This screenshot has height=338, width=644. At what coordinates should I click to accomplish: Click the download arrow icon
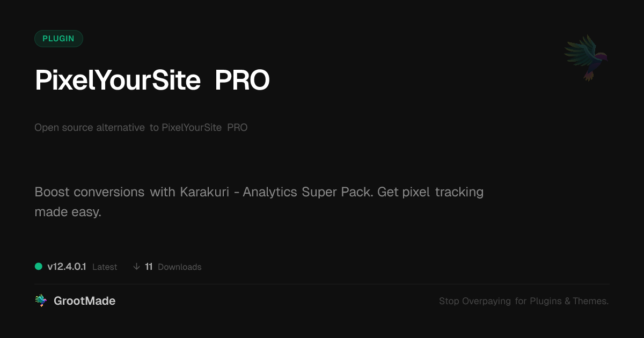(x=136, y=267)
